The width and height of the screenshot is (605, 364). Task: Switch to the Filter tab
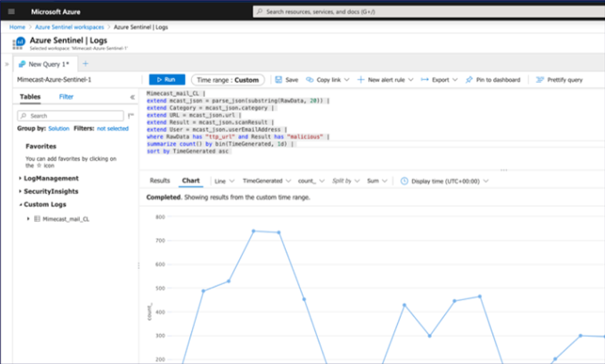click(66, 97)
